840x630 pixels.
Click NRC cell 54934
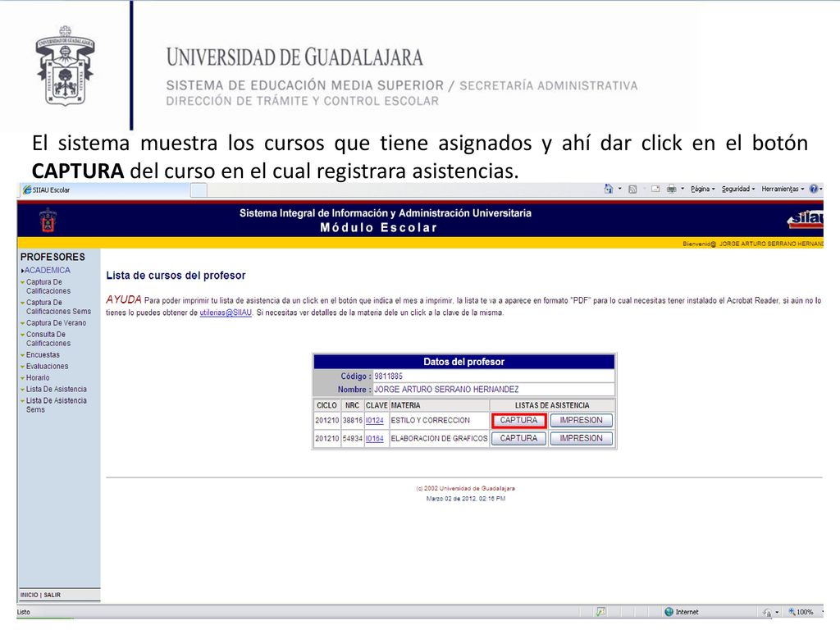353,438
